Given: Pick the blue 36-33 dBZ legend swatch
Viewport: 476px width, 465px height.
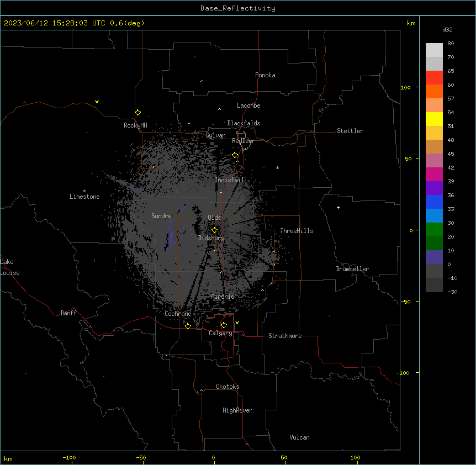Looking at the screenshot, I should point(434,202).
